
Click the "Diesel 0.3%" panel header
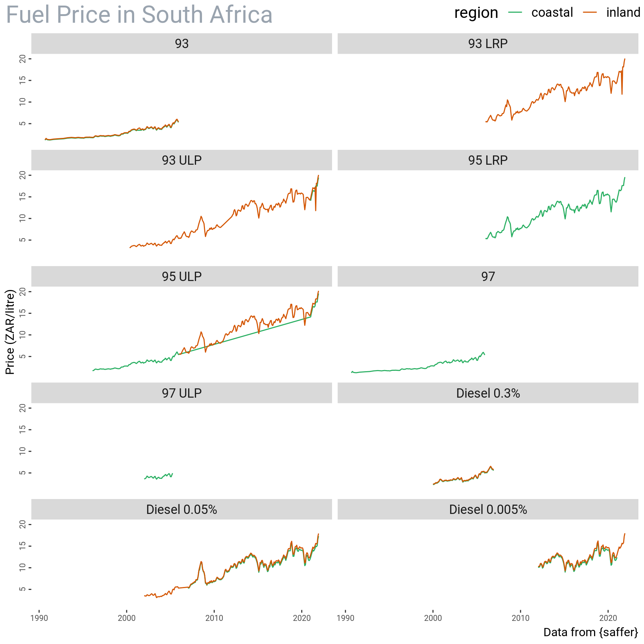coord(488,393)
